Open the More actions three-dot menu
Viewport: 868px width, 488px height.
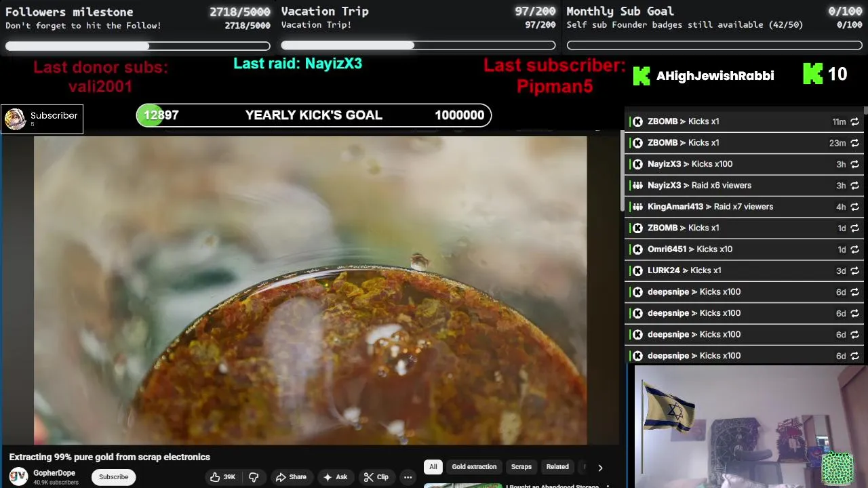408,477
